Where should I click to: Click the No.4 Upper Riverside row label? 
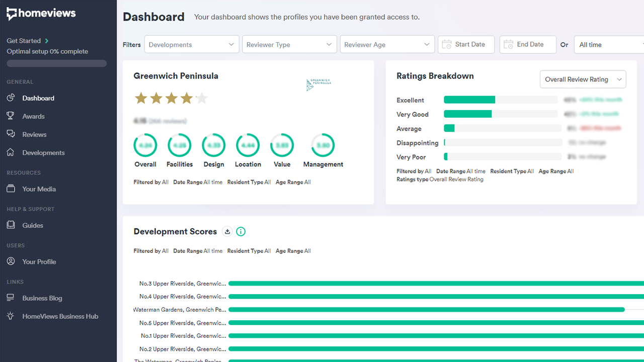(183, 297)
